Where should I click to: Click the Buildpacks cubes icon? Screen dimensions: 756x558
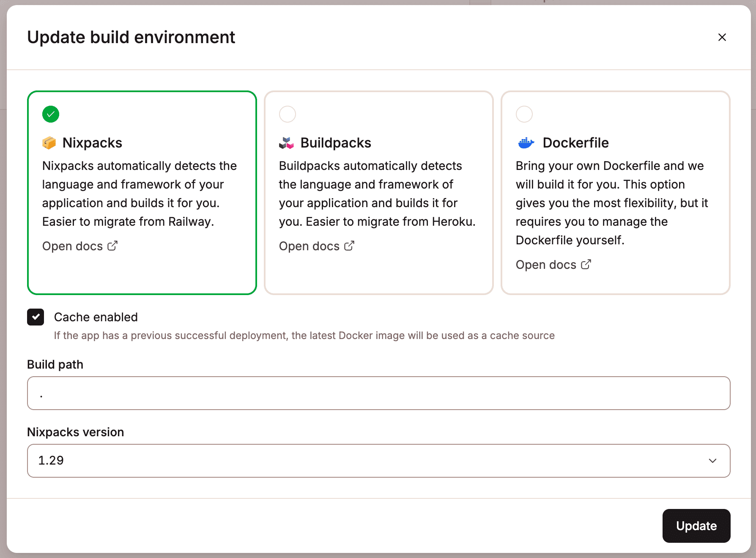pyautogui.click(x=286, y=143)
